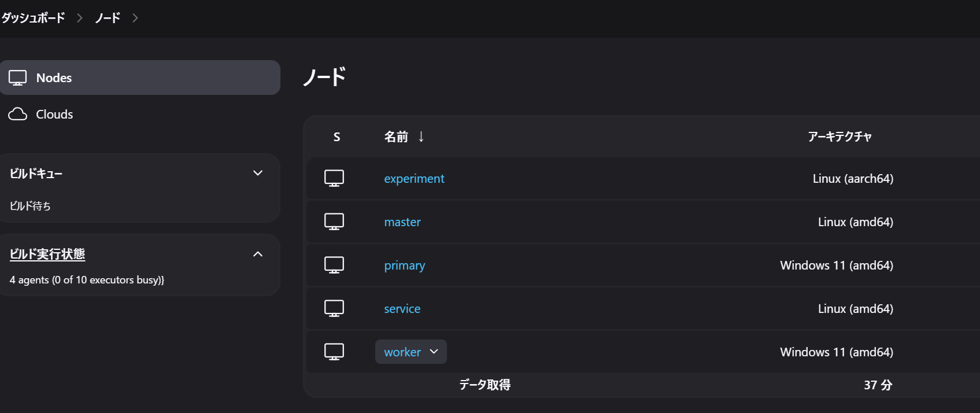Click the 4 agents executors busy text

(x=87, y=280)
